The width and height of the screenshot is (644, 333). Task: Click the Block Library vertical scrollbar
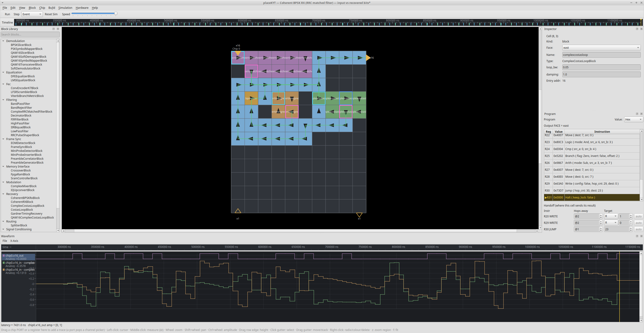pyautogui.click(x=58, y=125)
